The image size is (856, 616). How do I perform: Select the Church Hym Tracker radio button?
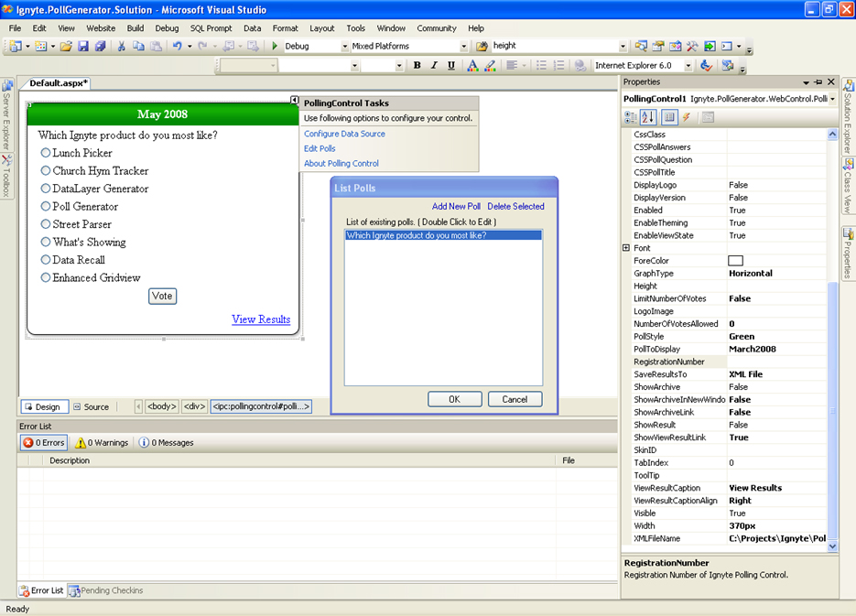click(46, 171)
